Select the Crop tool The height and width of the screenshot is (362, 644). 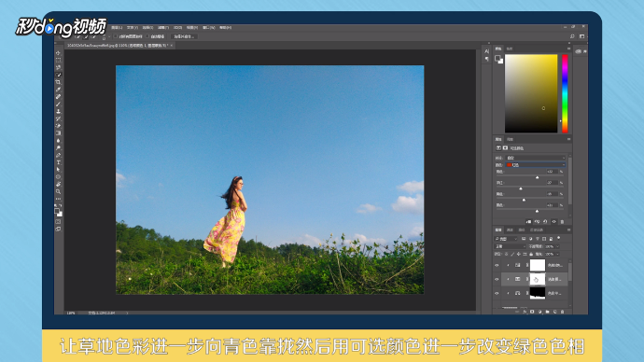58,82
